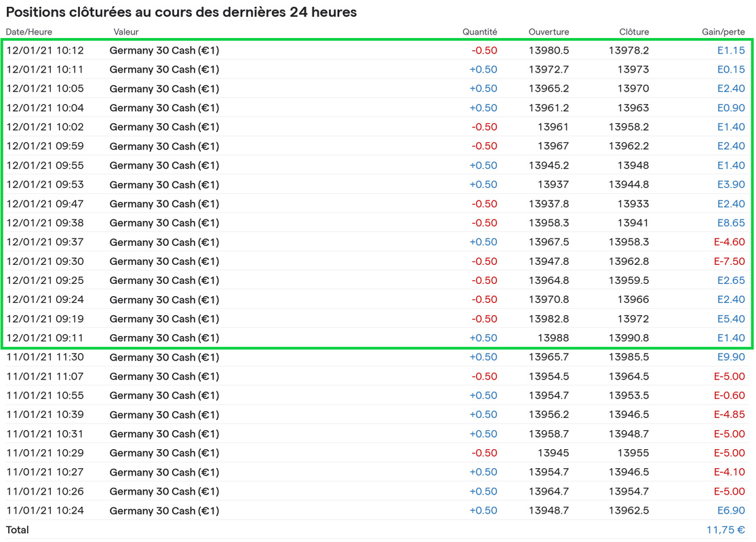Select the 11/01/21 11:07 date cell
This screenshot has height=542, width=756.
click(45, 376)
